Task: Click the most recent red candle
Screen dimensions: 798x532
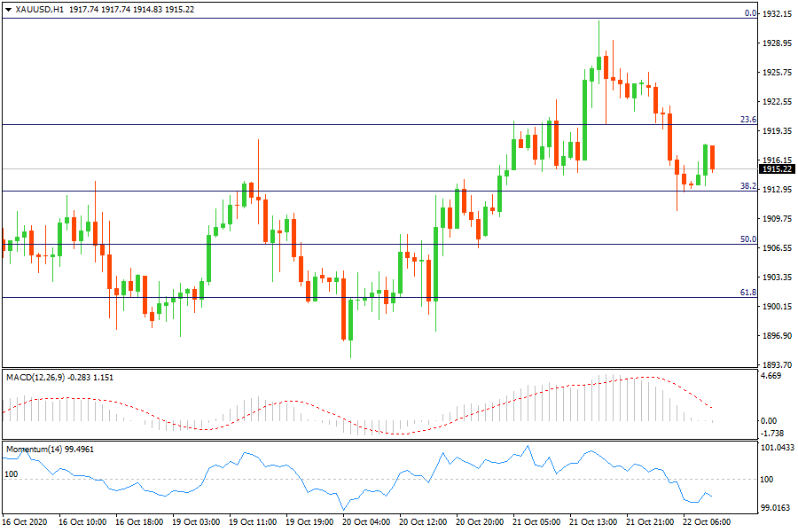Action: click(x=712, y=157)
